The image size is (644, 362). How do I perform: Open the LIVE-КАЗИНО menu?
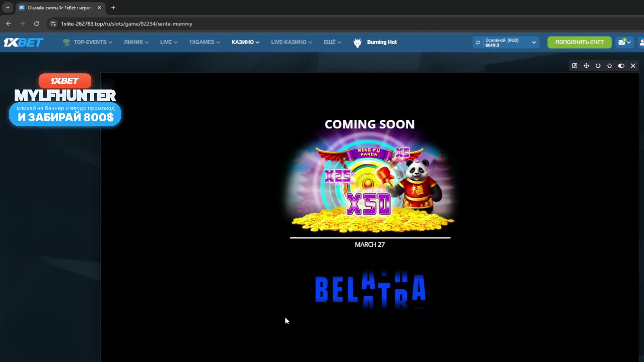pyautogui.click(x=291, y=42)
